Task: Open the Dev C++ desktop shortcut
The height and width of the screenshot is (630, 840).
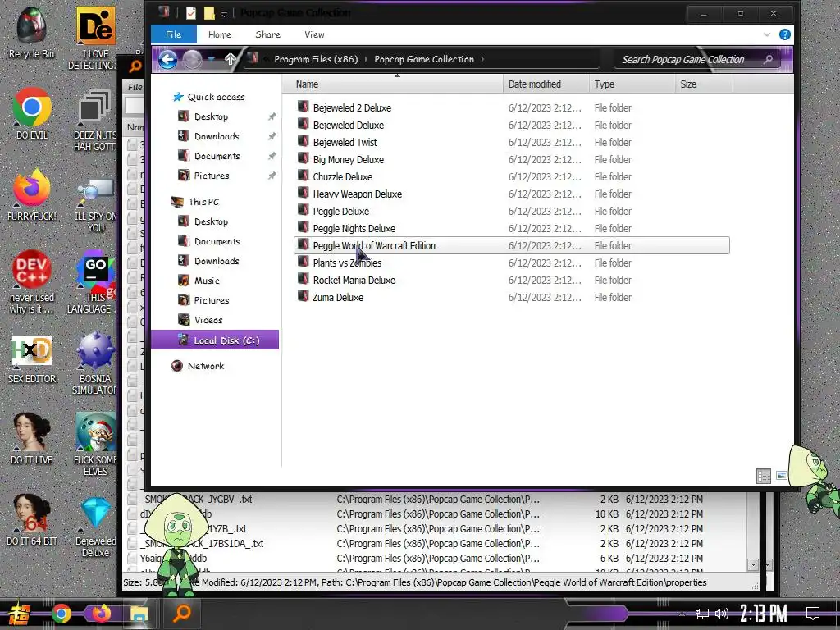Action: [x=32, y=282]
